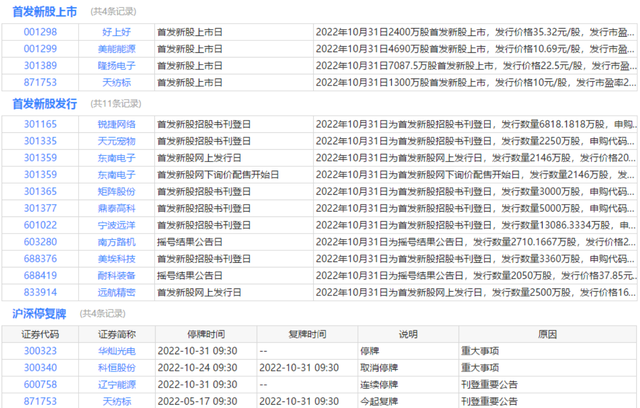Open the 沪深停复牌 section heading
The height and width of the screenshot is (408, 640).
pyautogui.click(x=39, y=313)
